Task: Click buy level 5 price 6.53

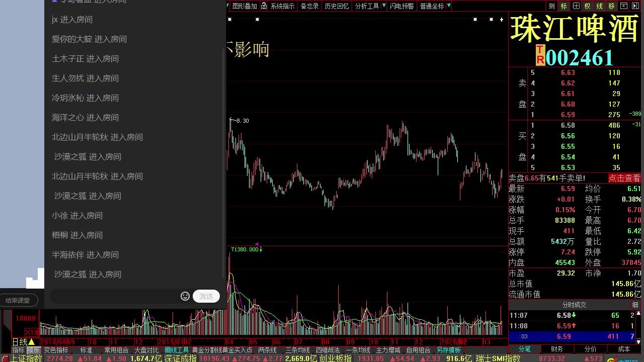Action: [568, 167]
